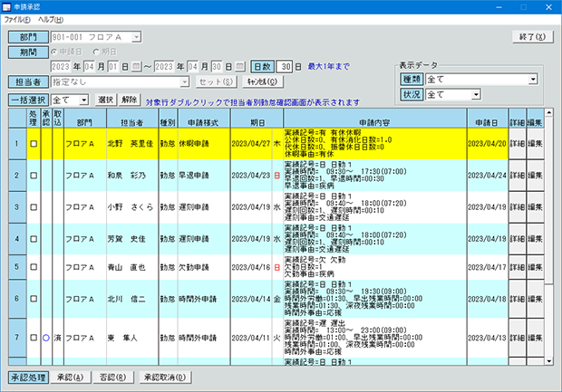
Task: Check the 処理 box for 北野 英里佳
Action: 34,144
